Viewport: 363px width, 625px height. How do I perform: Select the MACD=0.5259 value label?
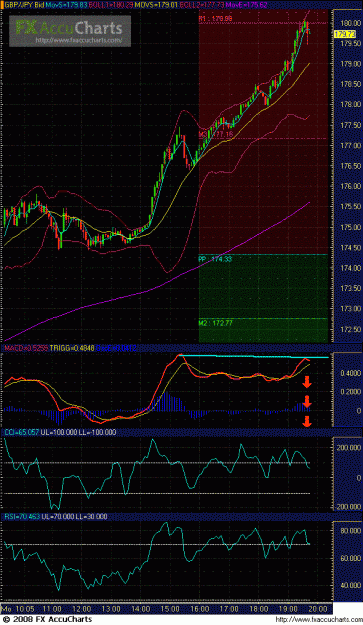tap(26, 348)
